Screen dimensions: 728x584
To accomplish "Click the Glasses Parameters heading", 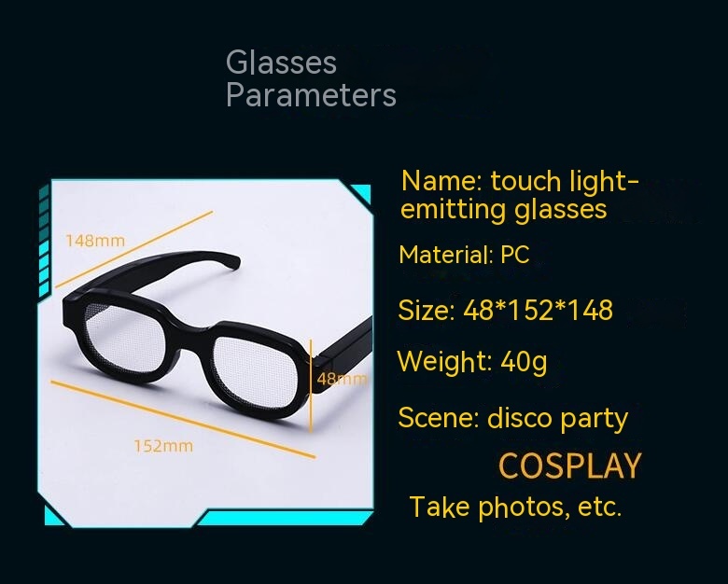I will [x=311, y=78].
